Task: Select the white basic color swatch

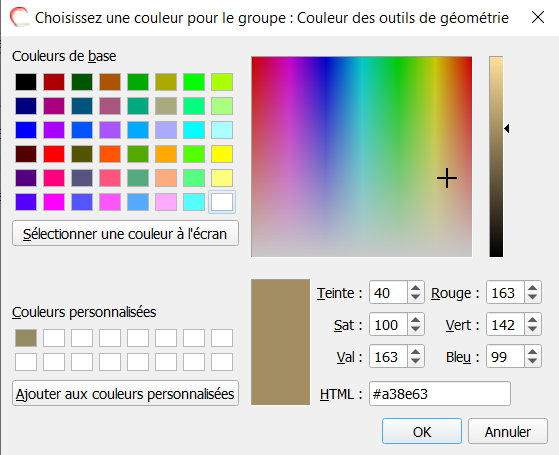Action: pos(222,202)
